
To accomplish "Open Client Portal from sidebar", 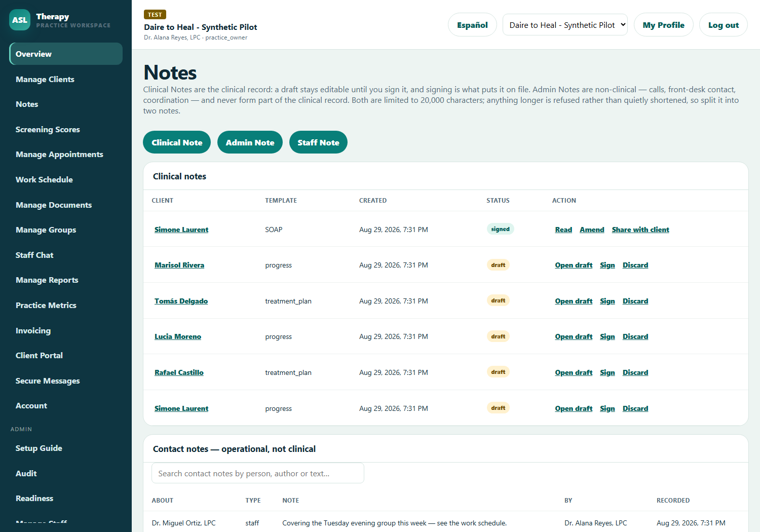I will point(66,355).
